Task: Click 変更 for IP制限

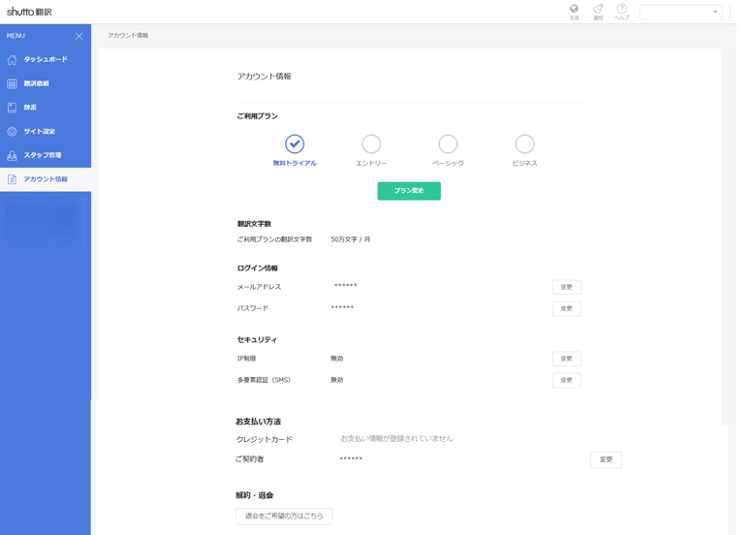Action: 567,359
